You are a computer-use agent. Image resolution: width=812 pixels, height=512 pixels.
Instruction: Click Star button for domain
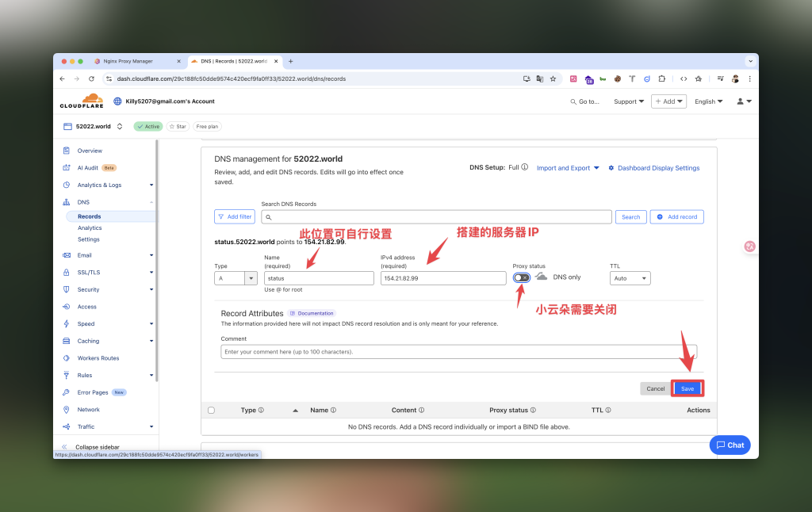pyautogui.click(x=178, y=126)
